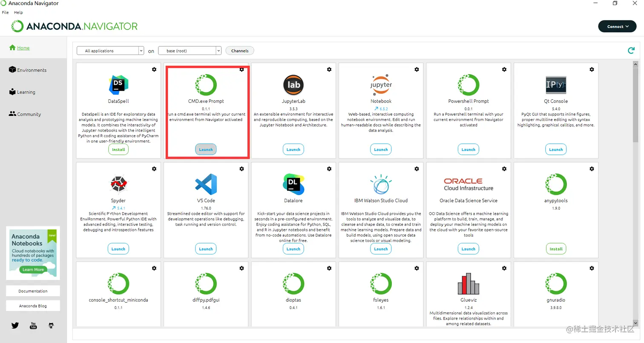Click the Glueviz bar chart logo

coord(469,283)
